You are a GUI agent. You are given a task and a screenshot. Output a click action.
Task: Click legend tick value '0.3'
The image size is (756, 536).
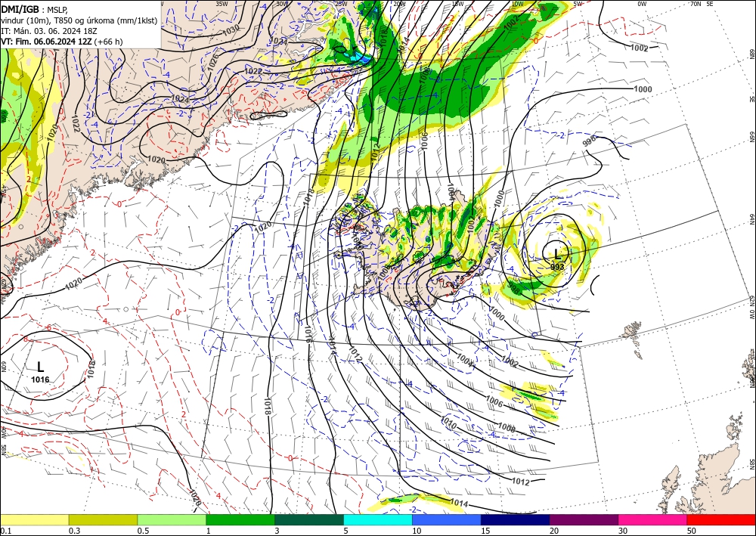(x=74, y=531)
